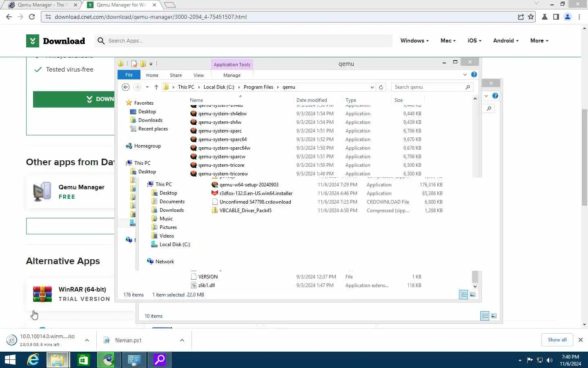This screenshot has height=368, width=588.
Task: Open the Manage ribbon tab
Action: pyautogui.click(x=232, y=75)
